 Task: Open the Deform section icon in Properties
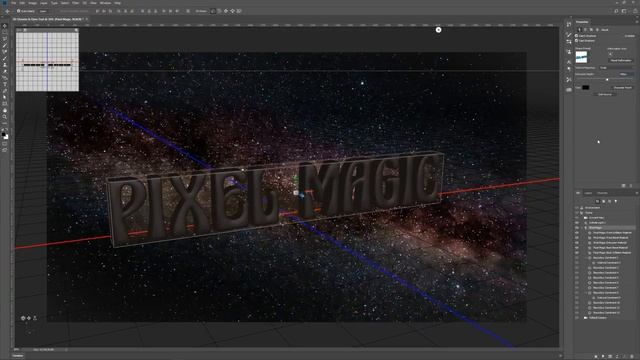point(585,30)
